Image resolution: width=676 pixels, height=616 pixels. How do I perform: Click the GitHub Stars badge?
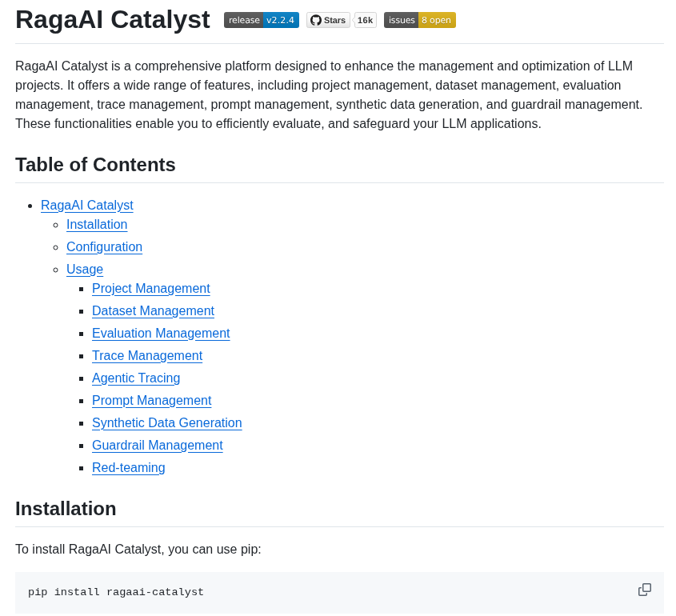[x=329, y=20]
